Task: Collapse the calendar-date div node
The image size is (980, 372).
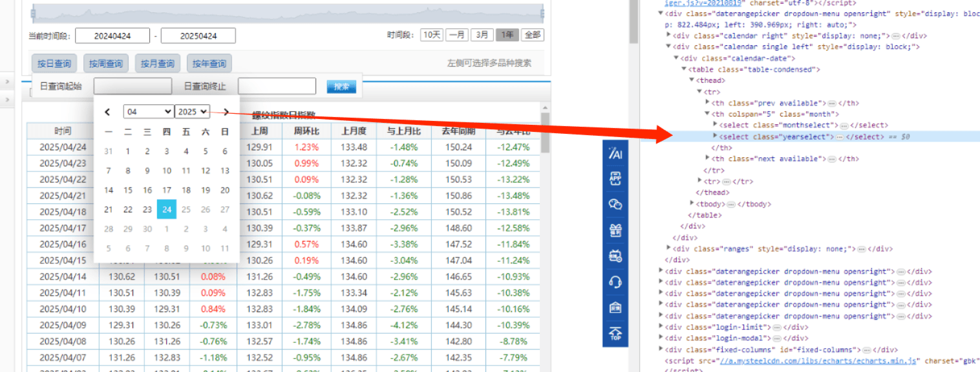Action: pos(677,58)
